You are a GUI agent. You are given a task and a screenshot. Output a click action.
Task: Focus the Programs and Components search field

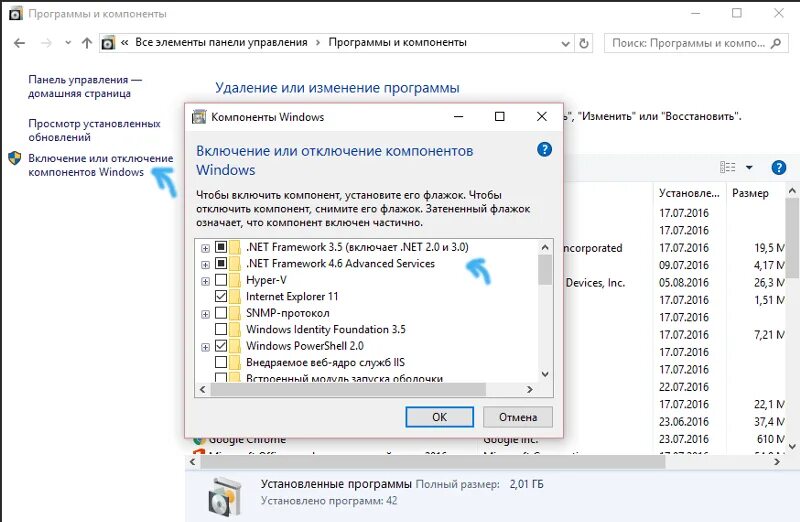pos(696,43)
